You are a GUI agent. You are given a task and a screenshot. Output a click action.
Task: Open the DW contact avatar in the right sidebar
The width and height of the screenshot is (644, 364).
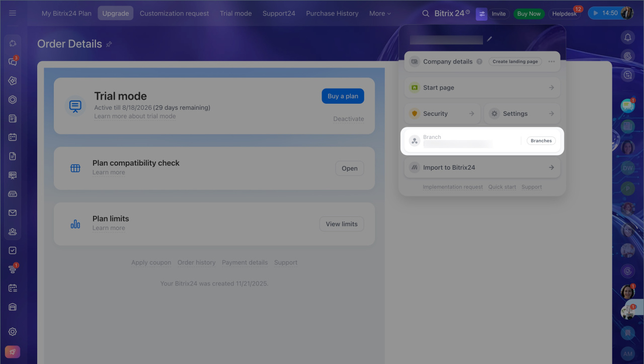coord(627,169)
